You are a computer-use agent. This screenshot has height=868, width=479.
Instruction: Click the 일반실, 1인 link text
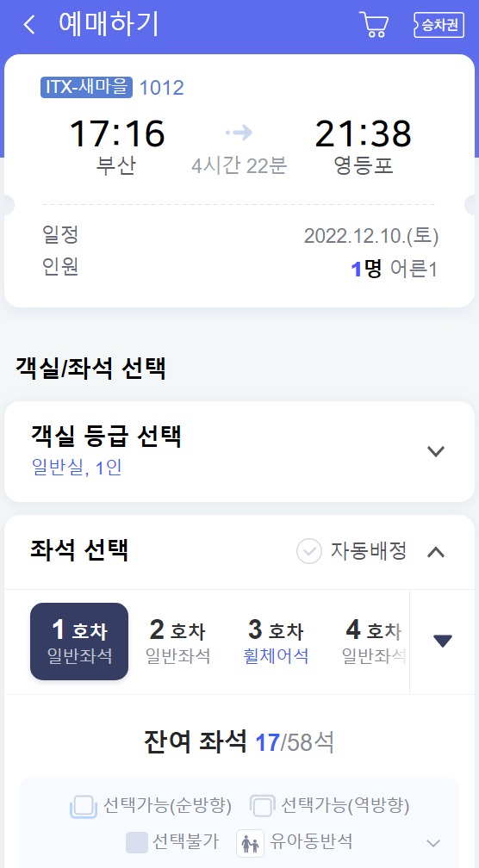click(x=77, y=468)
